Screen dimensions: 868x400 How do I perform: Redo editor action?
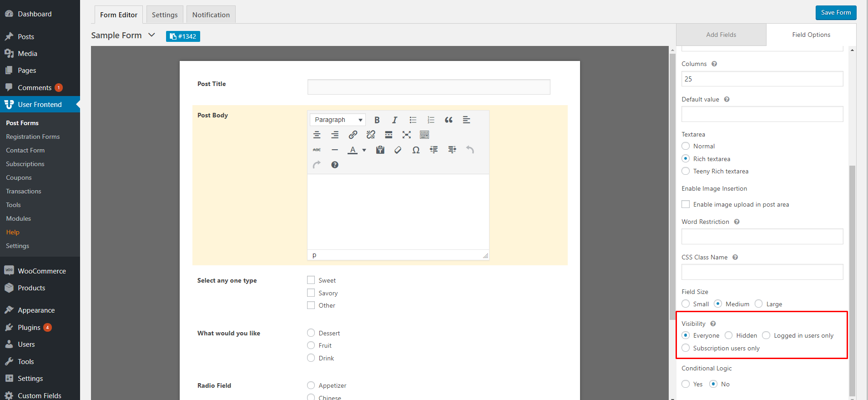pos(317,165)
